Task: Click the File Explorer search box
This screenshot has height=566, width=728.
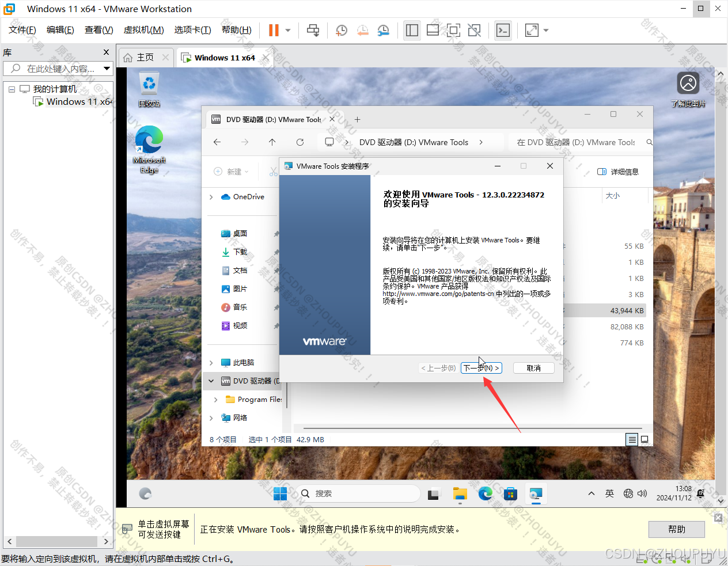Action: tap(581, 142)
